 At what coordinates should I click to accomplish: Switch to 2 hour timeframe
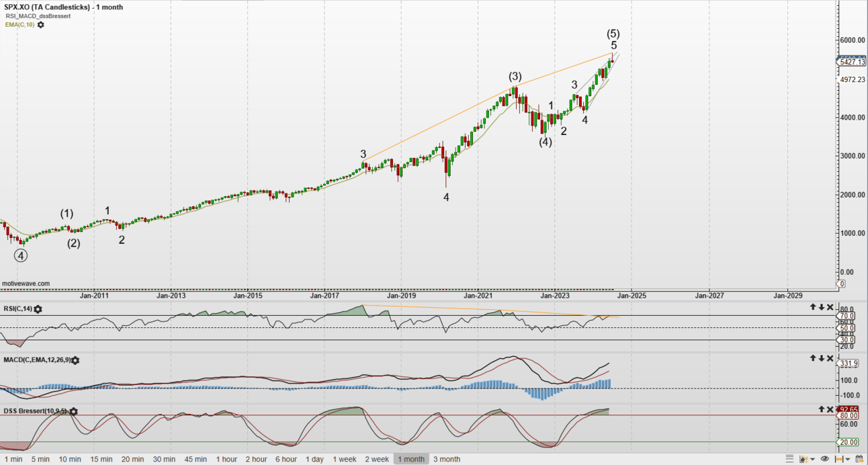[x=256, y=459]
